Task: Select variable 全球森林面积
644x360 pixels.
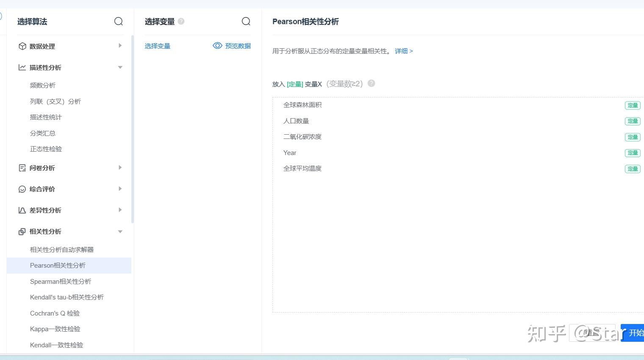Action: (303, 105)
